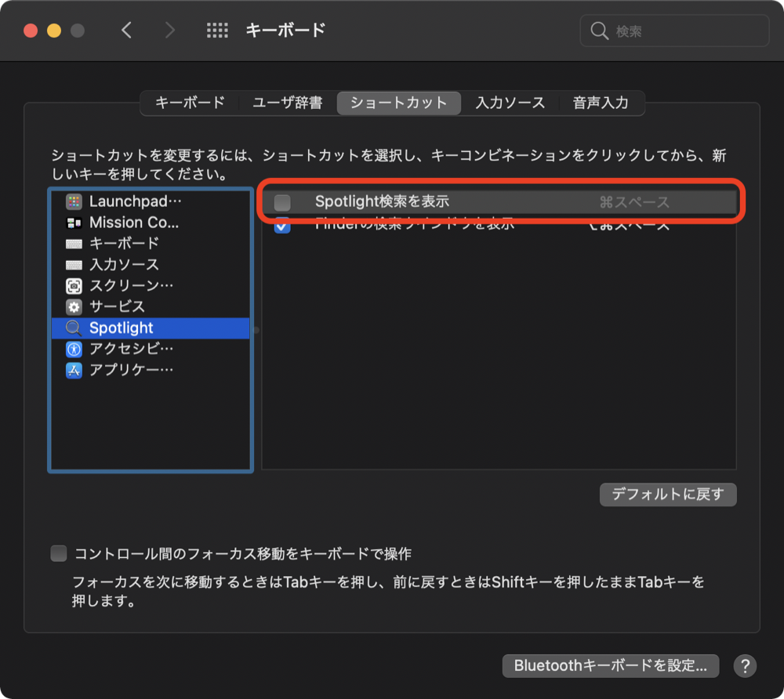Click the デフォルトに戻す button
Viewport: 784px width, 699px height.
668,494
